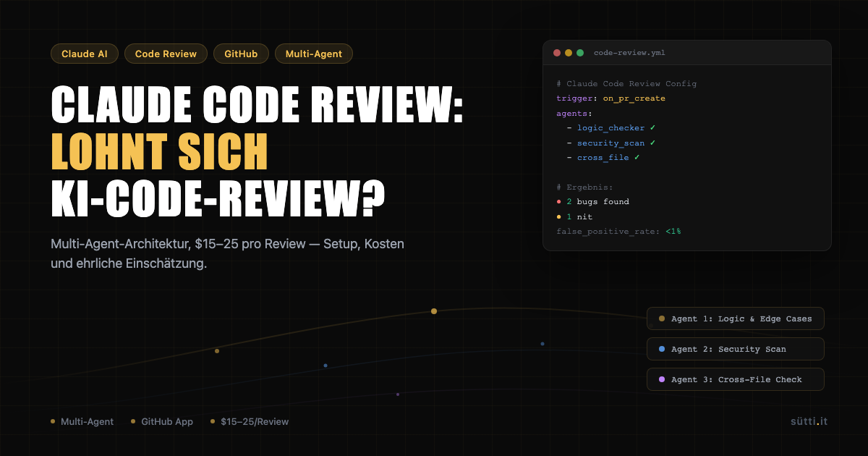This screenshot has width=868, height=456.
Task: Click the yellow agent dot next to Agent 1
Action: click(663, 318)
